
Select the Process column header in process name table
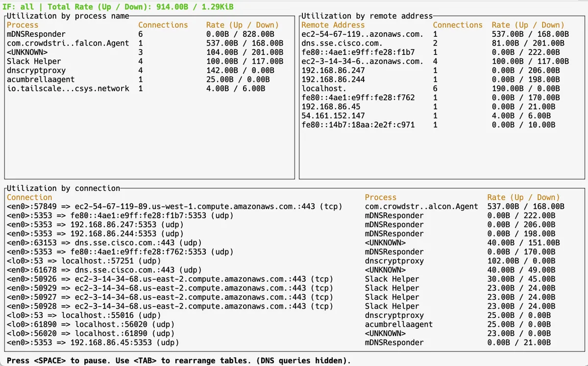(23, 25)
